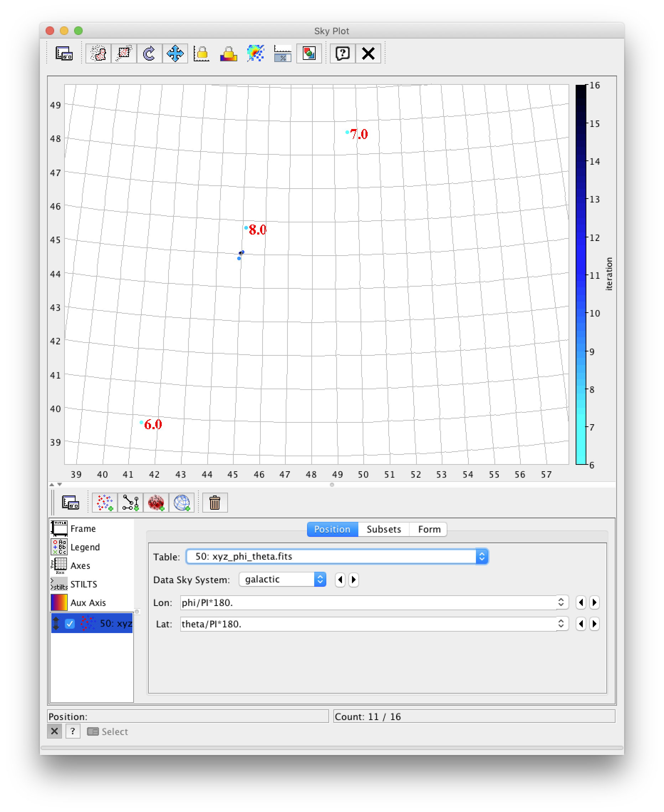Open the Form tab
Viewport: 664px width, 812px height.
click(429, 529)
